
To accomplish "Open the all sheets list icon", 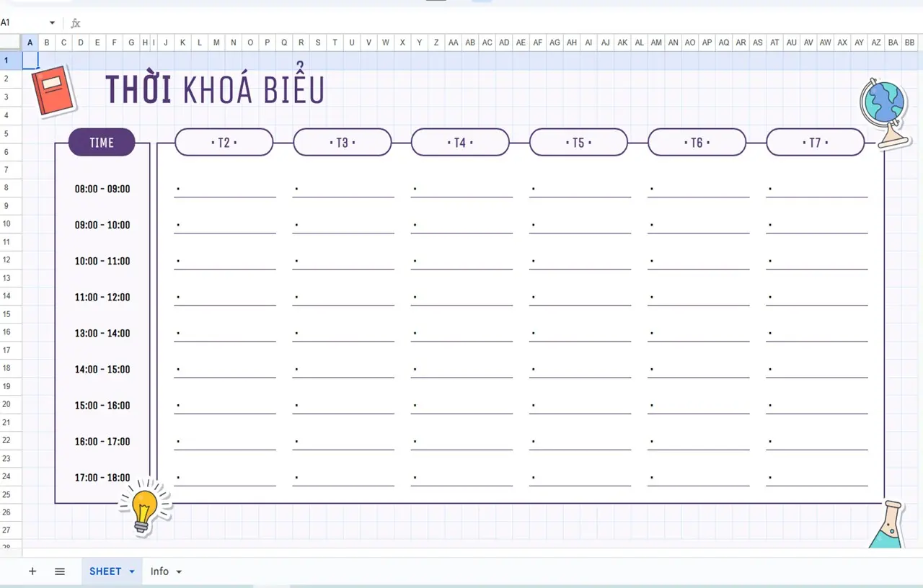I will coord(60,571).
